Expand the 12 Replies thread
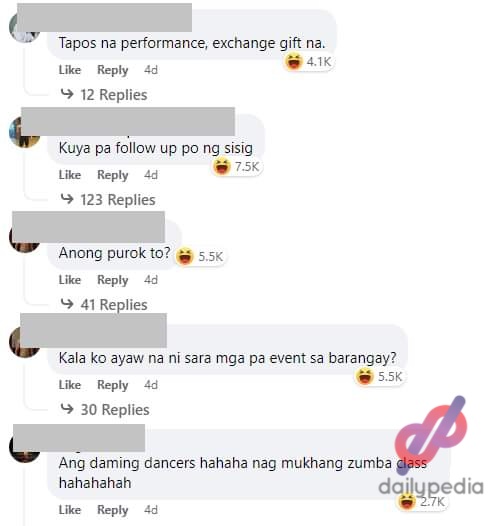The image size is (490, 526). click(114, 95)
